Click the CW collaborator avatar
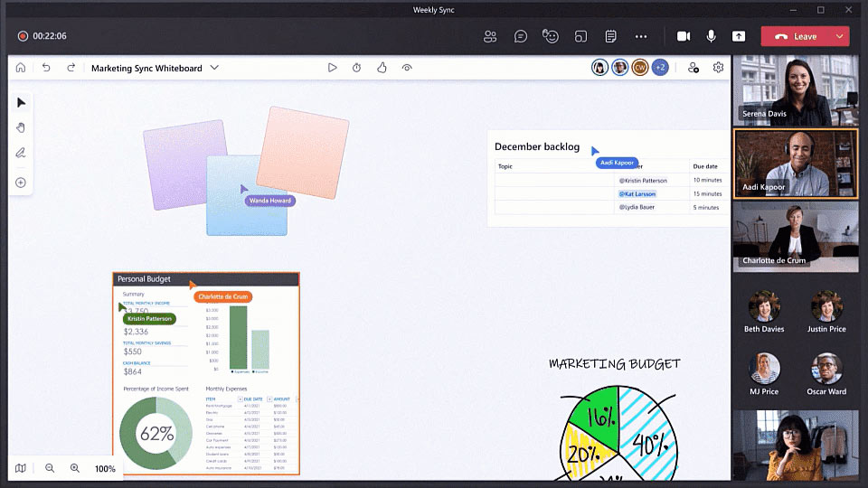This screenshot has width=868, height=488. point(640,68)
